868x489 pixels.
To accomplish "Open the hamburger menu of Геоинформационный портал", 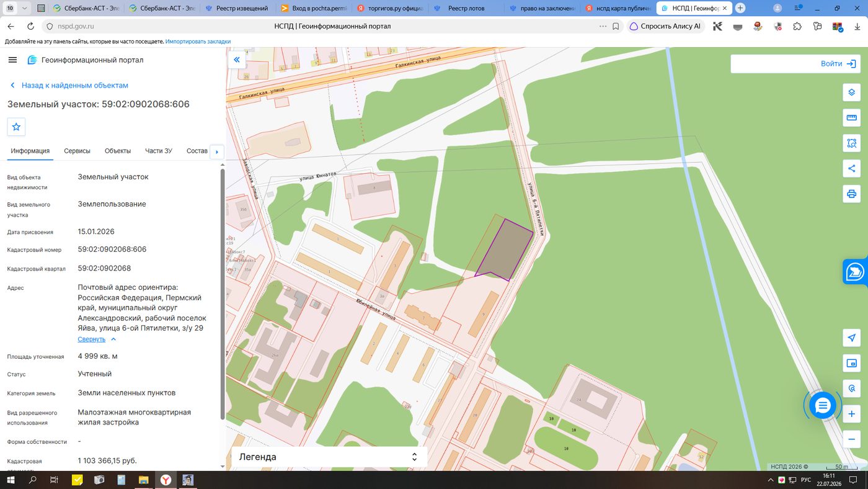I will 12,60.
